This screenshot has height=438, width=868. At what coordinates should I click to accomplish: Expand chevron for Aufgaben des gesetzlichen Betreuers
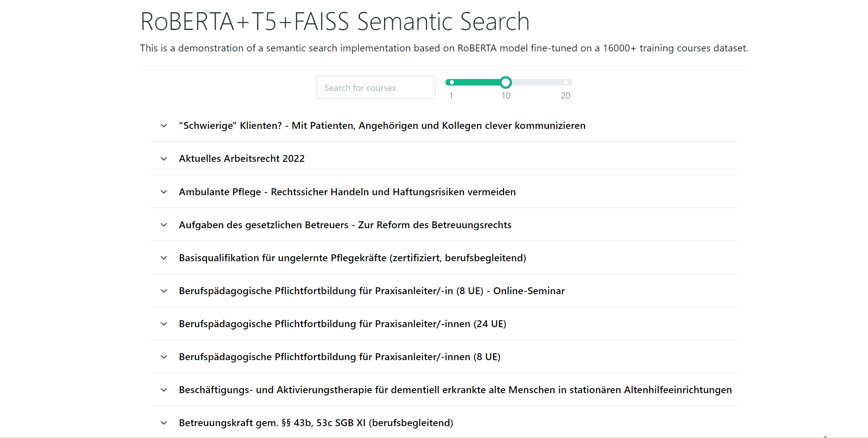click(164, 225)
